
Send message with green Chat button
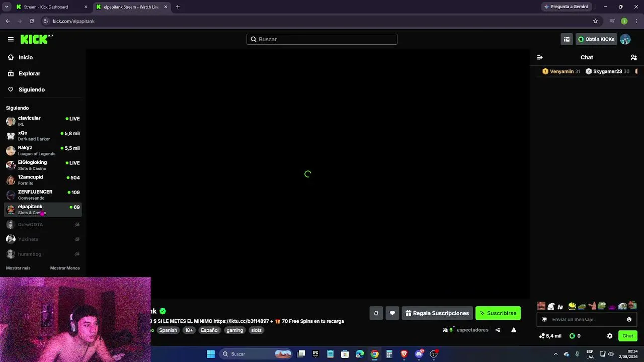tap(628, 336)
